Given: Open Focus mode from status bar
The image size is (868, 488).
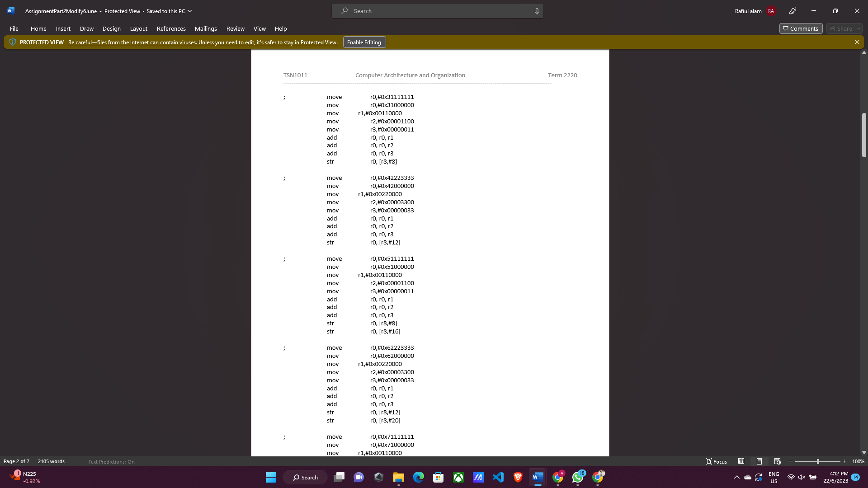Looking at the screenshot, I should [716, 461].
